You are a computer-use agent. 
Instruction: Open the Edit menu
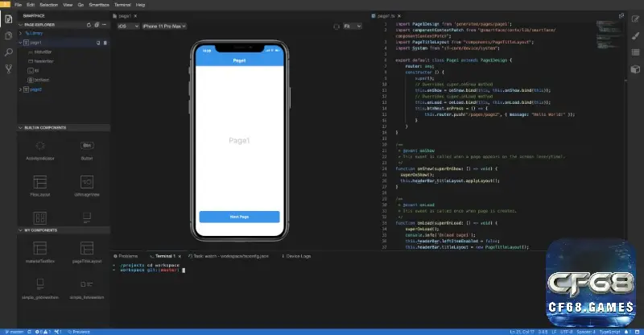coord(31,5)
